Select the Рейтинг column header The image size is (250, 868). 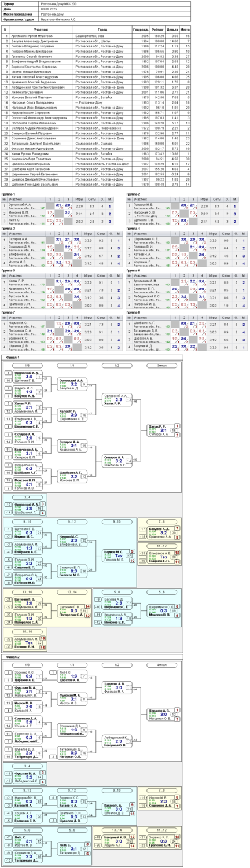click(156, 29)
